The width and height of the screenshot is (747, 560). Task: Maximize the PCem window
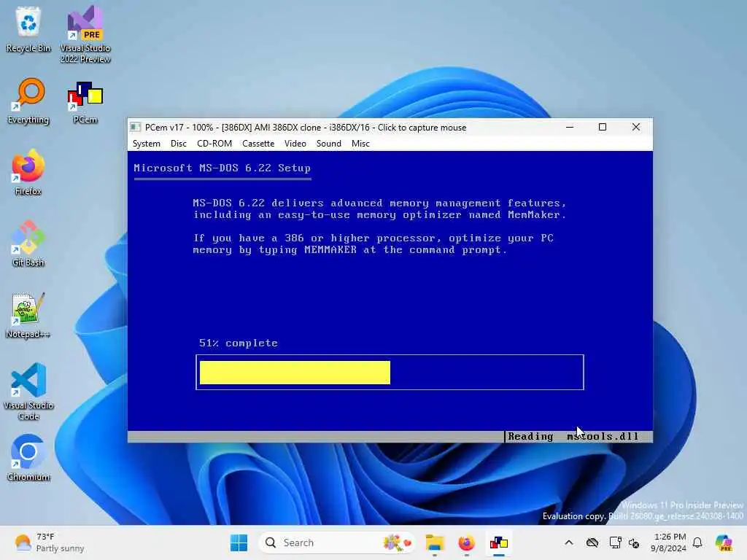tap(603, 127)
